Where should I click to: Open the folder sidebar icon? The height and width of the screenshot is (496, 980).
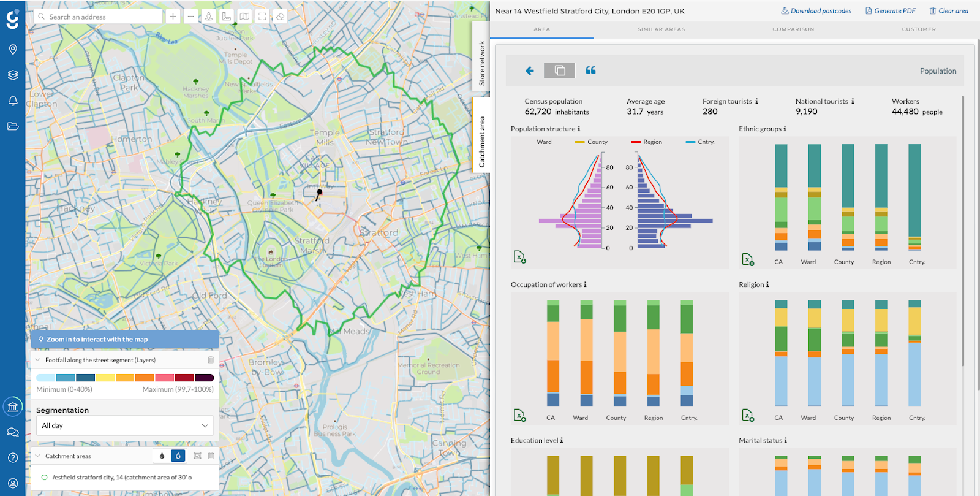[13, 126]
